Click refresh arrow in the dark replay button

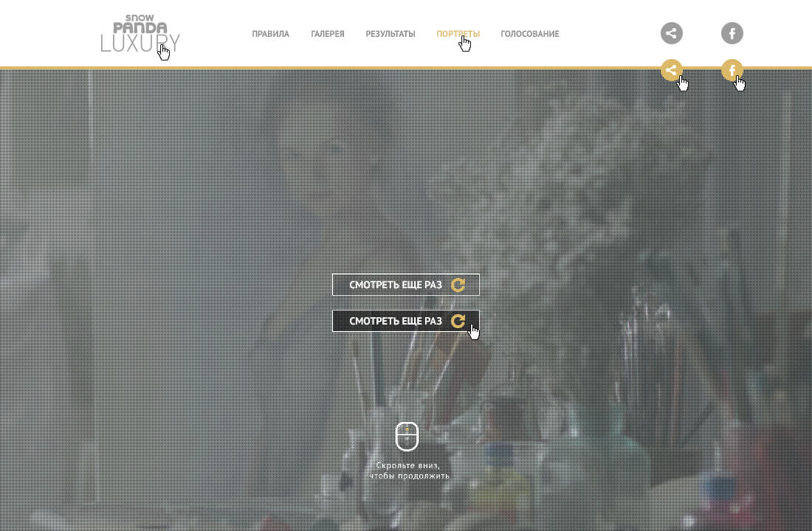click(458, 321)
